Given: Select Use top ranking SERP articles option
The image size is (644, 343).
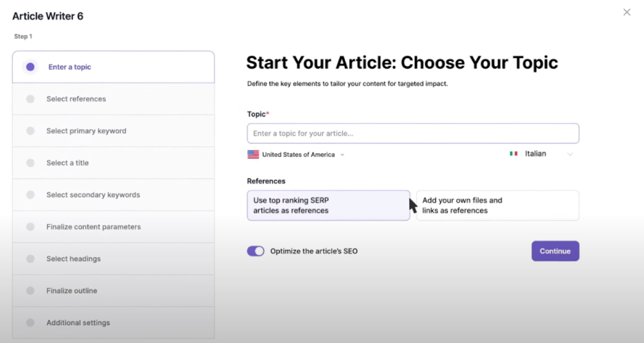Looking at the screenshot, I should (328, 206).
